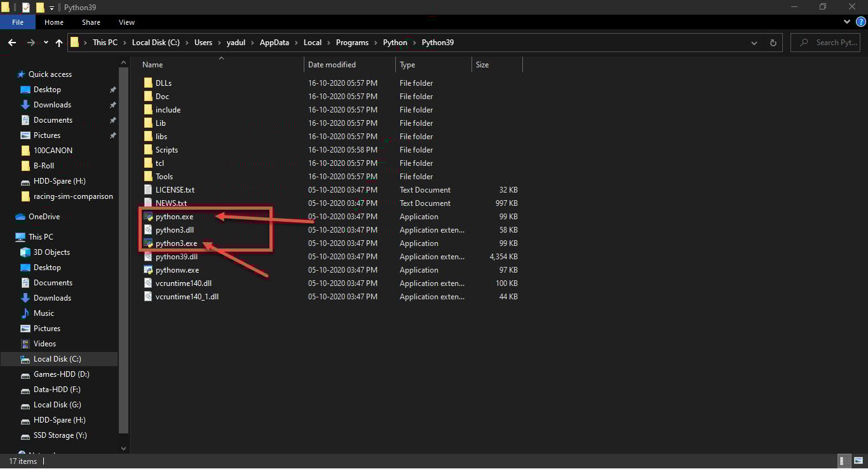Select the python.exe application file
The image size is (868, 469).
click(174, 217)
